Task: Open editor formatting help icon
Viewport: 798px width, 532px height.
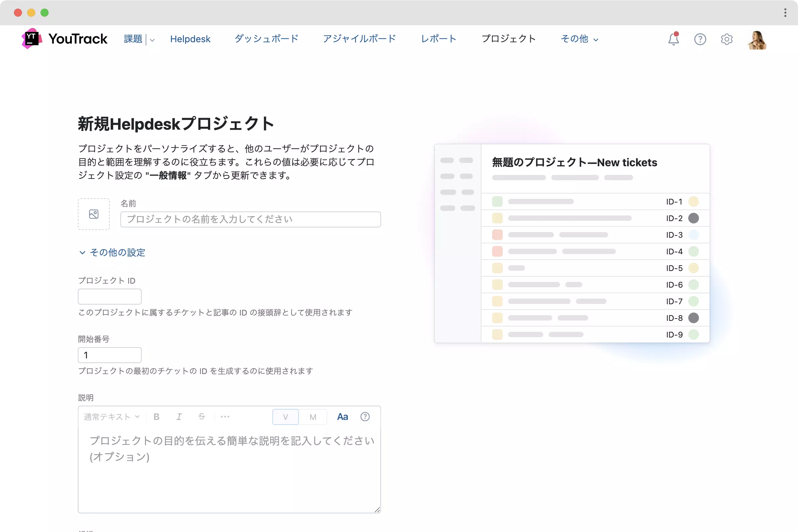Action: click(x=365, y=417)
